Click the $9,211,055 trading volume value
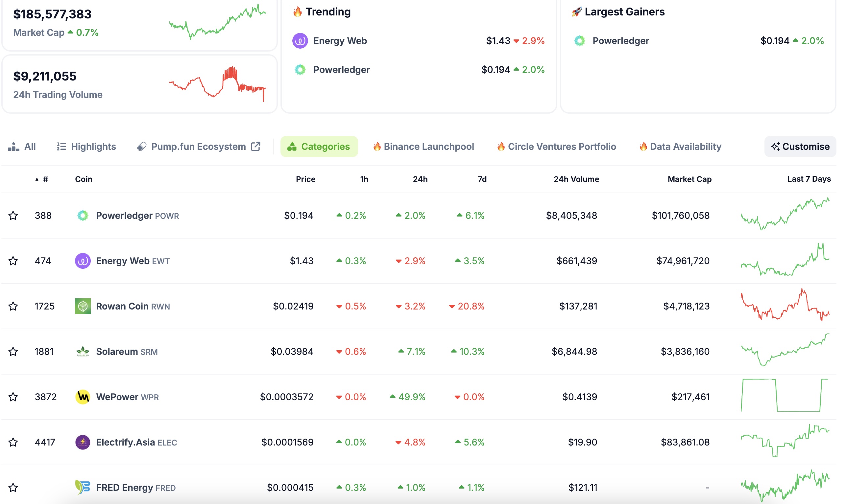This screenshot has height=504, width=845. (45, 76)
